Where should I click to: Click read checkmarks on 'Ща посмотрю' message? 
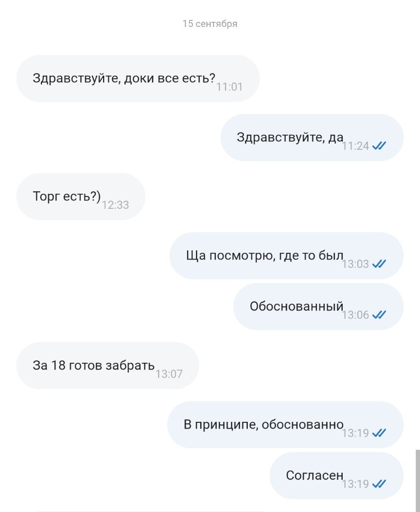pyautogui.click(x=380, y=264)
